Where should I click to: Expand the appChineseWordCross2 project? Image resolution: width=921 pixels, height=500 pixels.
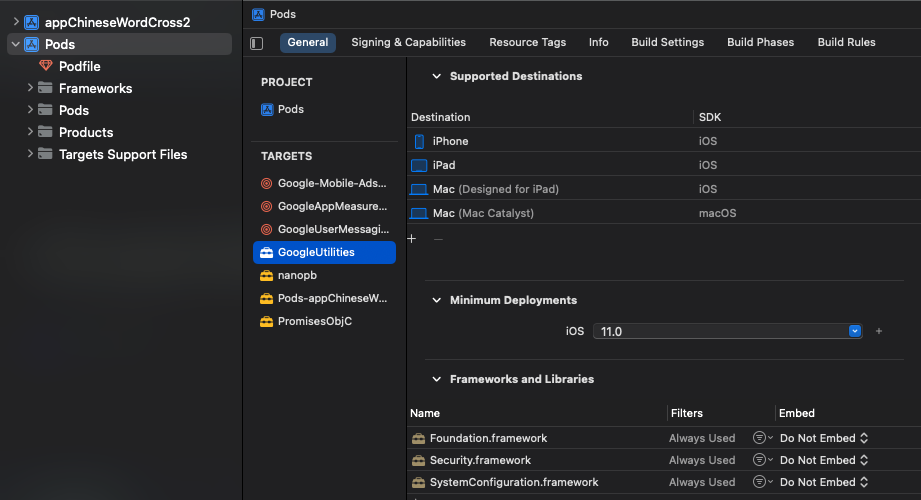pyautogui.click(x=16, y=22)
